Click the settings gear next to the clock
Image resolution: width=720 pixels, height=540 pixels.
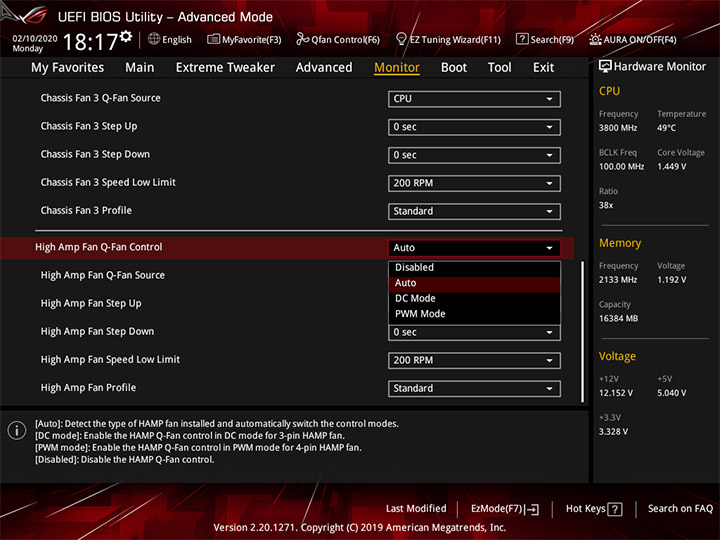tap(126, 36)
